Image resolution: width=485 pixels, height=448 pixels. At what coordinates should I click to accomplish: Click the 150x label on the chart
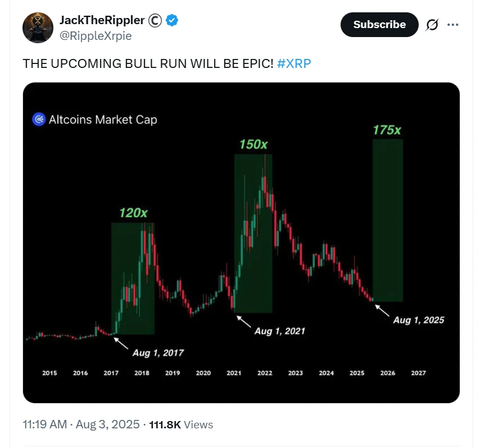coord(253,145)
